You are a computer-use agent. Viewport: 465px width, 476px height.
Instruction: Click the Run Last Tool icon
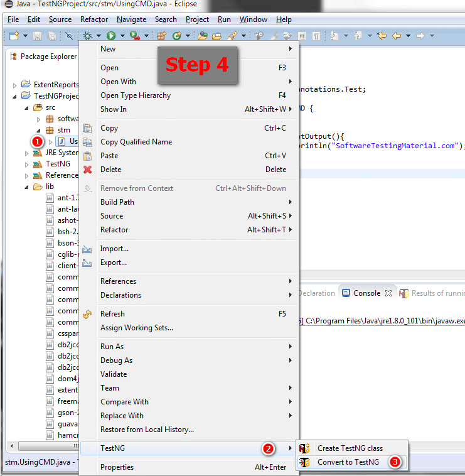point(135,36)
